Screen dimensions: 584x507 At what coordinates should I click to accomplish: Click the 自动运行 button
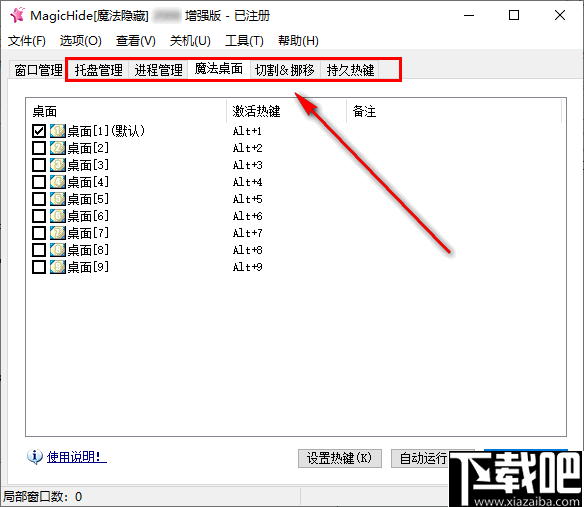(x=423, y=458)
